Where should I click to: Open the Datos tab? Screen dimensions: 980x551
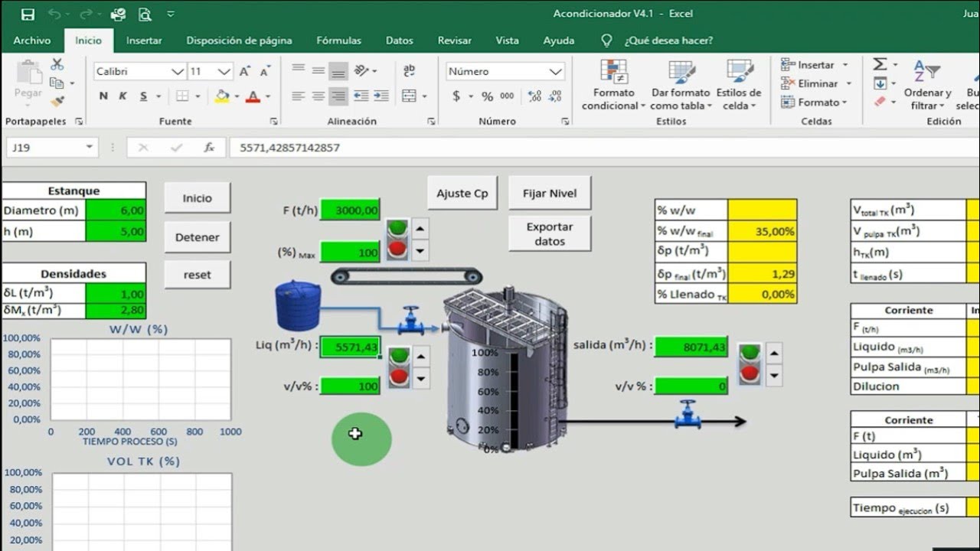coord(399,41)
